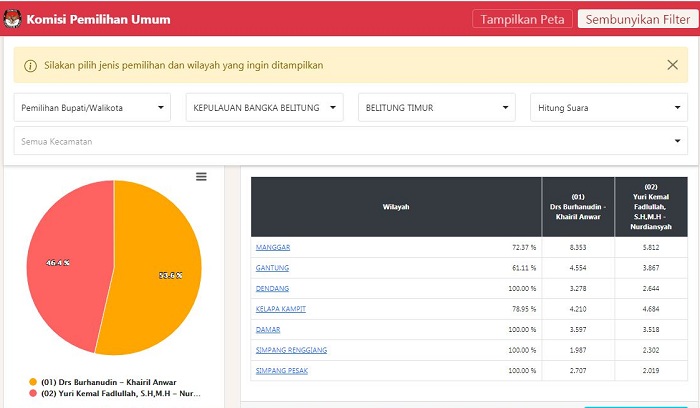700x408 pixels.
Task: Click the info circle icon in banner
Action: pos(30,67)
